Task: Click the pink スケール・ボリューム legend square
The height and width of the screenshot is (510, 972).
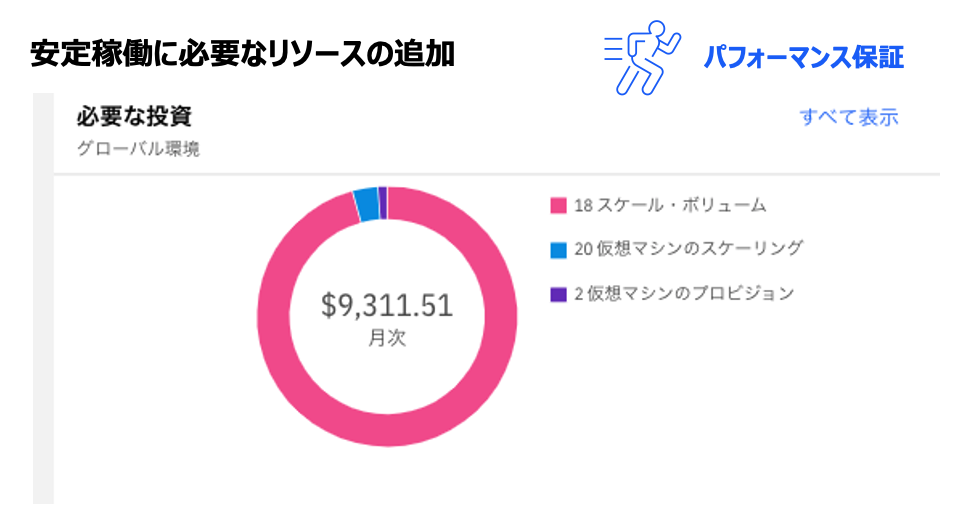Action: [x=558, y=206]
